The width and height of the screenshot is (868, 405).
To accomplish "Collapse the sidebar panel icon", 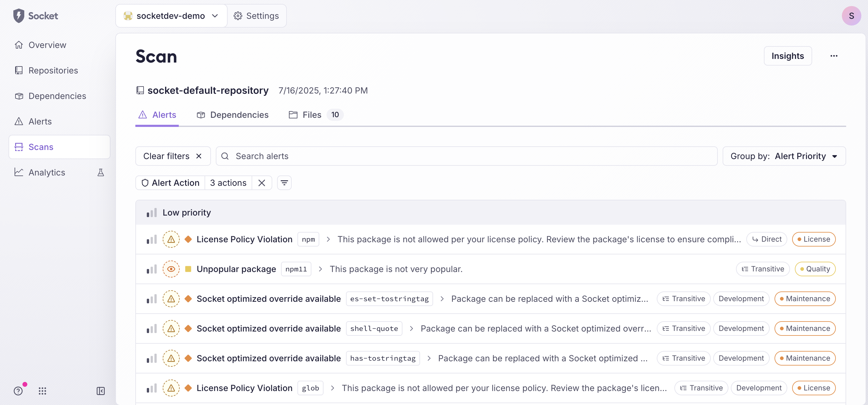I will click(100, 390).
